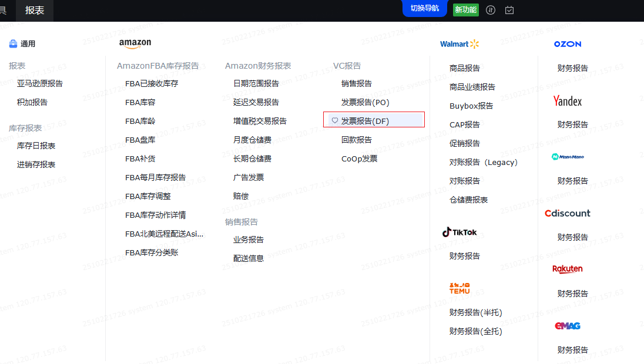
Task: Open 广告发票 report
Action: click(x=249, y=177)
